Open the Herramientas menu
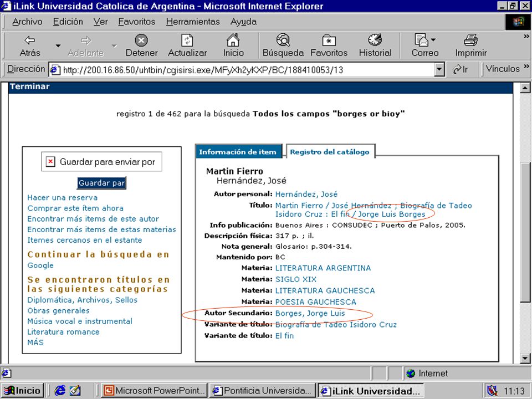 [193, 22]
